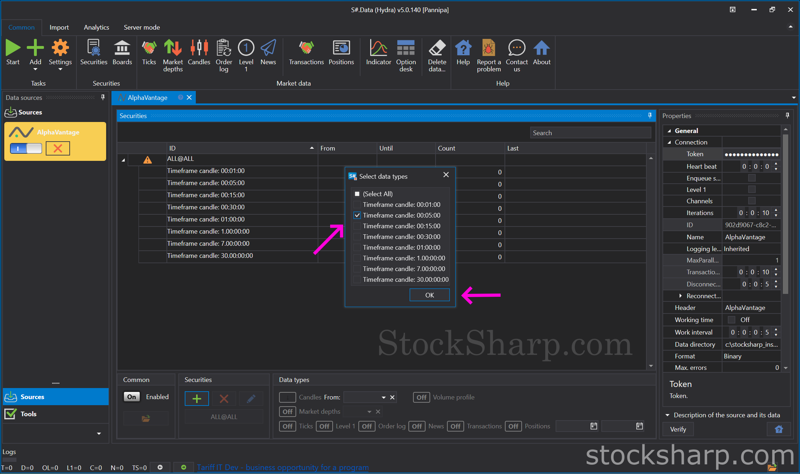Toggle the Enabled On switch in Common

132,397
